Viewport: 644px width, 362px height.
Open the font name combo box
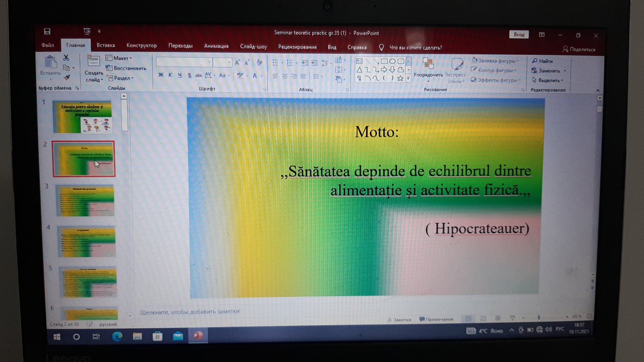tap(184, 62)
